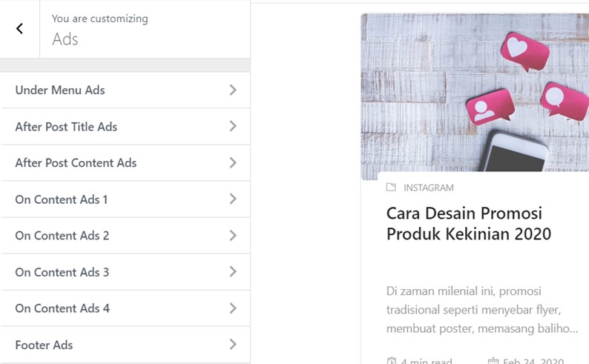This screenshot has height=364, width=589.
Task: Click the chevron on After Post Title Ads
Action: [x=233, y=127]
